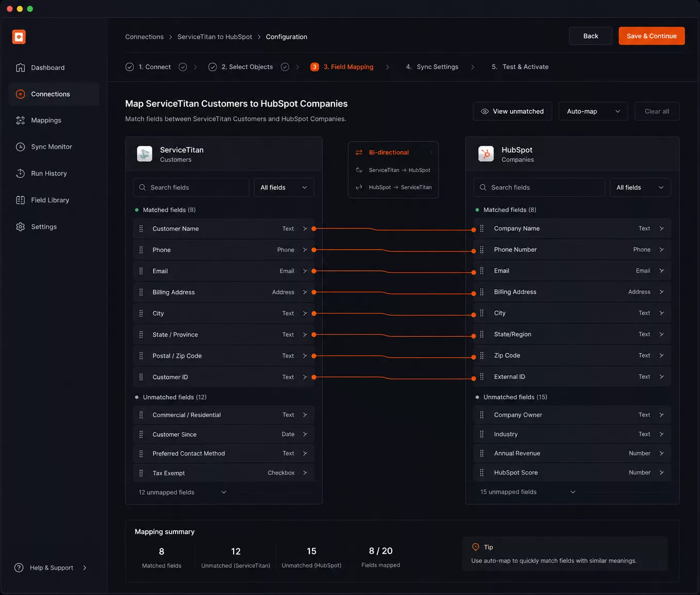Click the lightbulb Tip icon

[476, 547]
